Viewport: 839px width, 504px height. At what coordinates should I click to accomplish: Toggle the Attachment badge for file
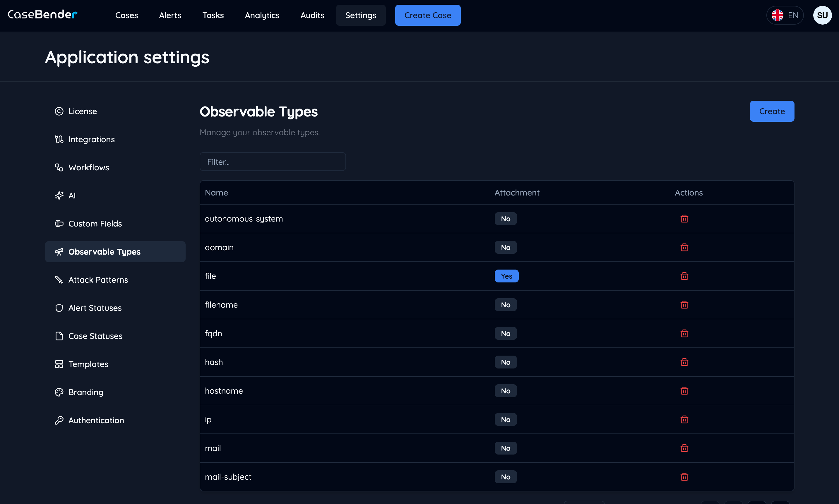pyautogui.click(x=506, y=276)
